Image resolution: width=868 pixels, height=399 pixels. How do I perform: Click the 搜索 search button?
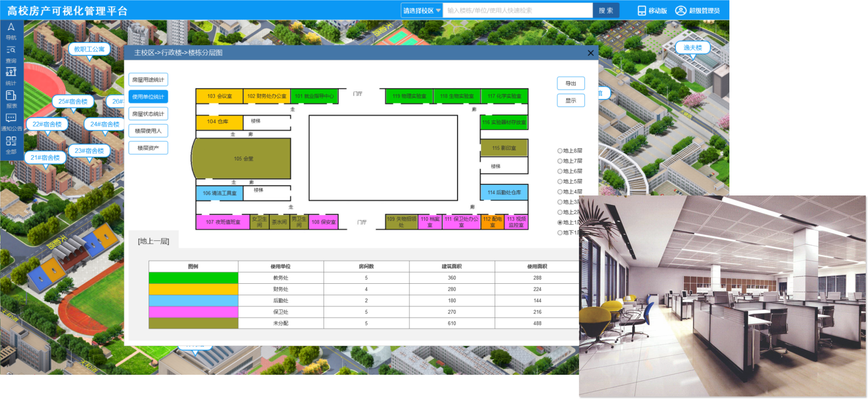[606, 11]
